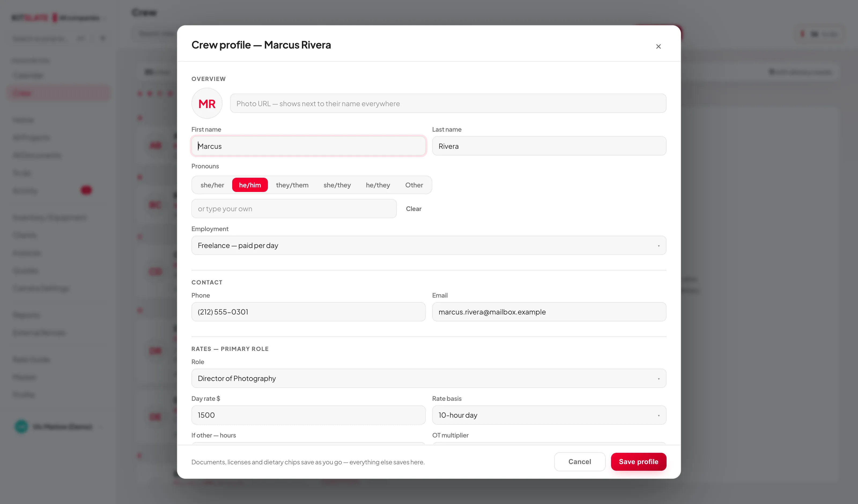Select she/her pronouns
Screen dimensions: 858x504
click(x=212, y=185)
